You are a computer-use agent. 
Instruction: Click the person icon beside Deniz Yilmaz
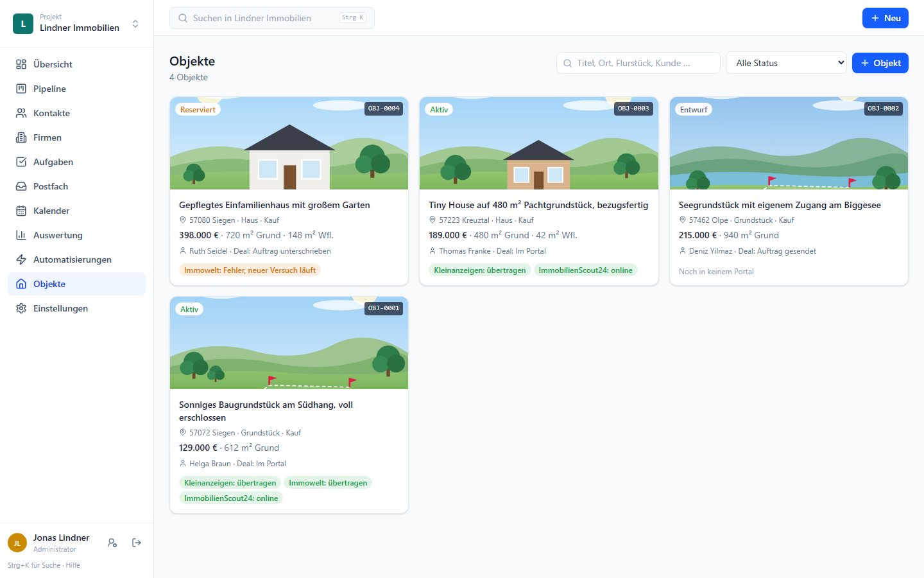[x=683, y=251]
